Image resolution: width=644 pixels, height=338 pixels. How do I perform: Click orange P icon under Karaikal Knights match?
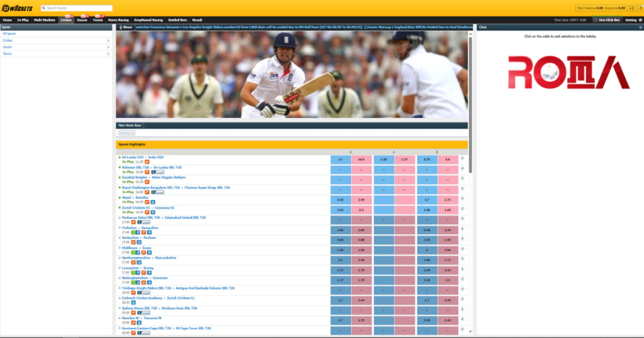(x=147, y=182)
